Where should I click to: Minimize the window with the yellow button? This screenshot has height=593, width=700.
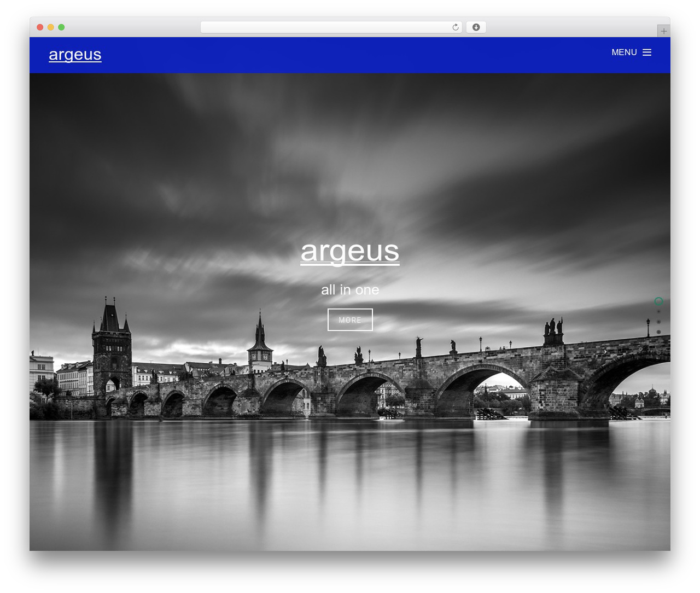51,27
